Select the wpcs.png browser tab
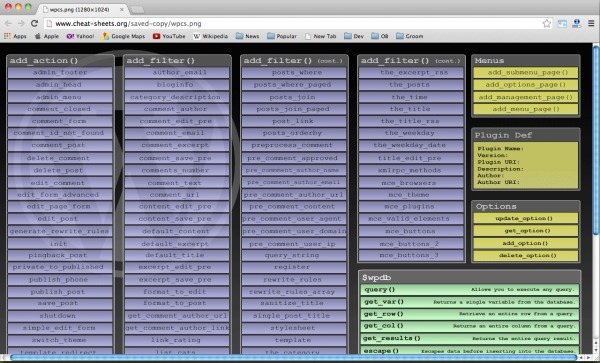This screenshot has width=600, height=363. pyautogui.click(x=82, y=9)
